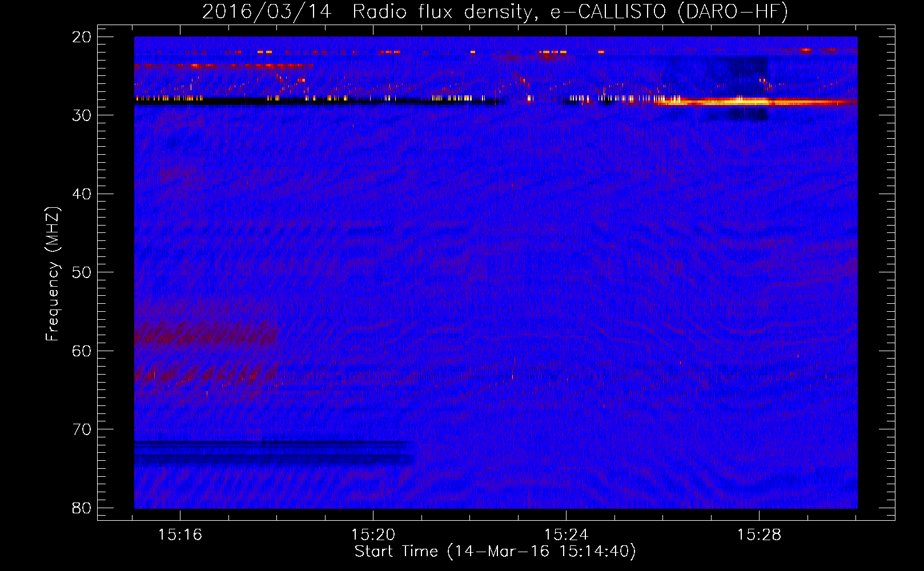Click the 60 MHz frequency tick label
Image resolution: width=924 pixels, height=571 pixels.
click(x=82, y=351)
